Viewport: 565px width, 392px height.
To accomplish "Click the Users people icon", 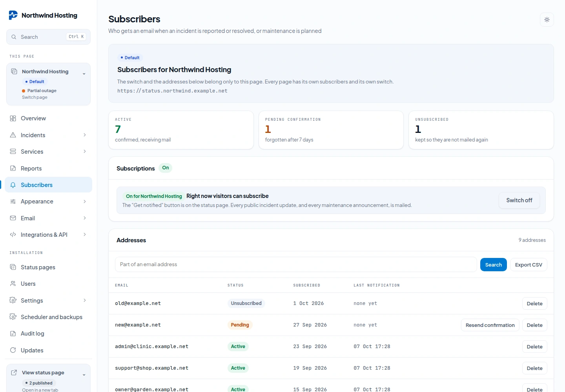I will coord(13,283).
